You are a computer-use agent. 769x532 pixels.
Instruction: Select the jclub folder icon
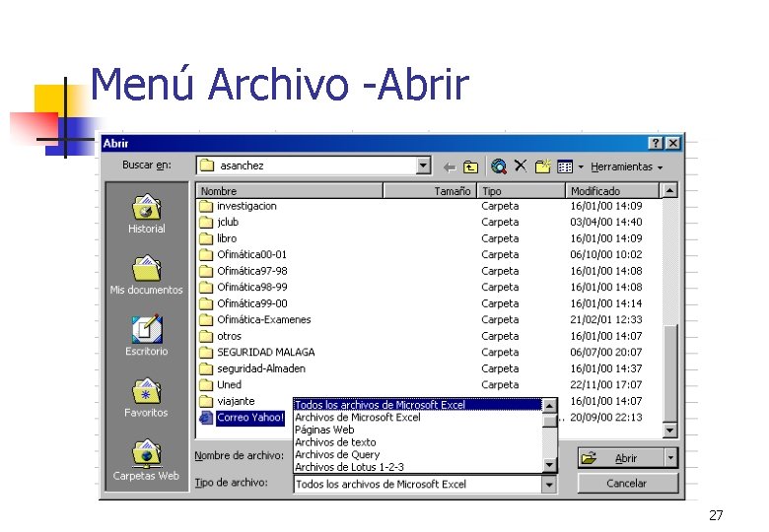pos(206,223)
